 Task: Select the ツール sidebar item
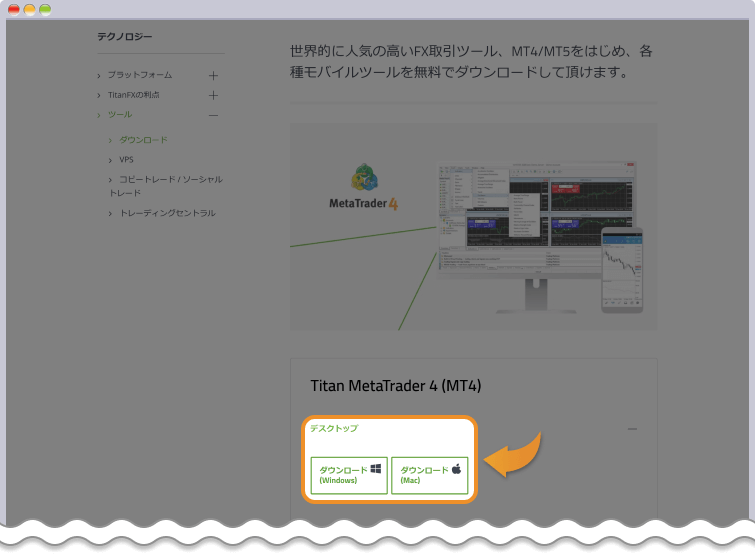pos(120,115)
